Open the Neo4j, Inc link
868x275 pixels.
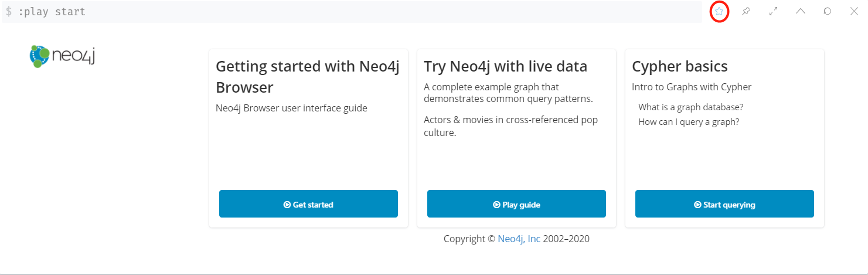coord(519,239)
